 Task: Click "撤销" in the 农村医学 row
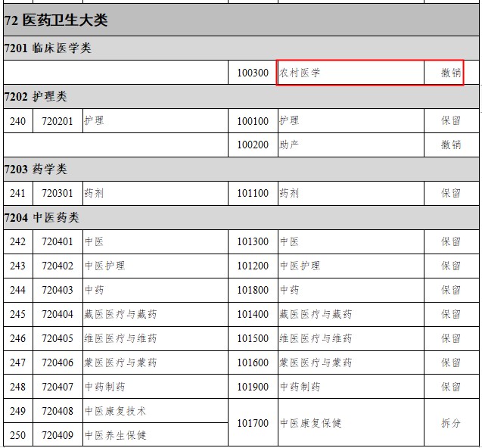pos(451,73)
